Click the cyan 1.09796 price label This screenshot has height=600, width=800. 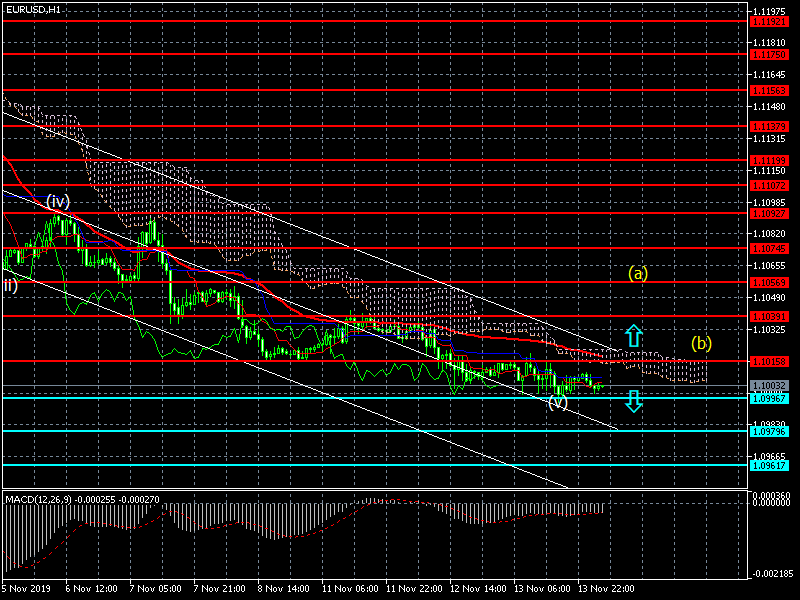[x=769, y=432]
